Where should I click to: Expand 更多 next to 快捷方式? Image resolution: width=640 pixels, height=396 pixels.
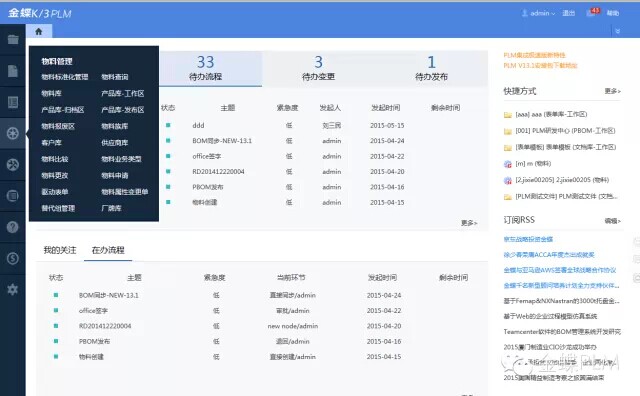click(x=612, y=91)
